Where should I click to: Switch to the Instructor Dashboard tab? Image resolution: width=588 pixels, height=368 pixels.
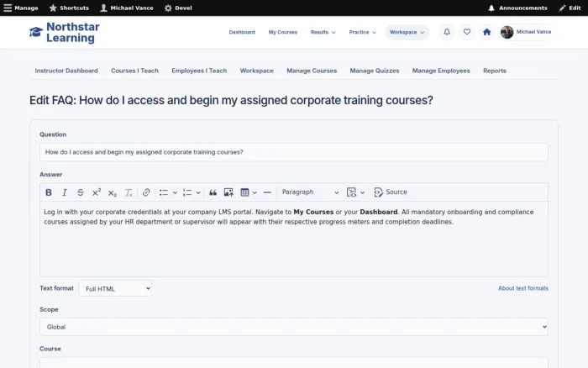click(66, 71)
